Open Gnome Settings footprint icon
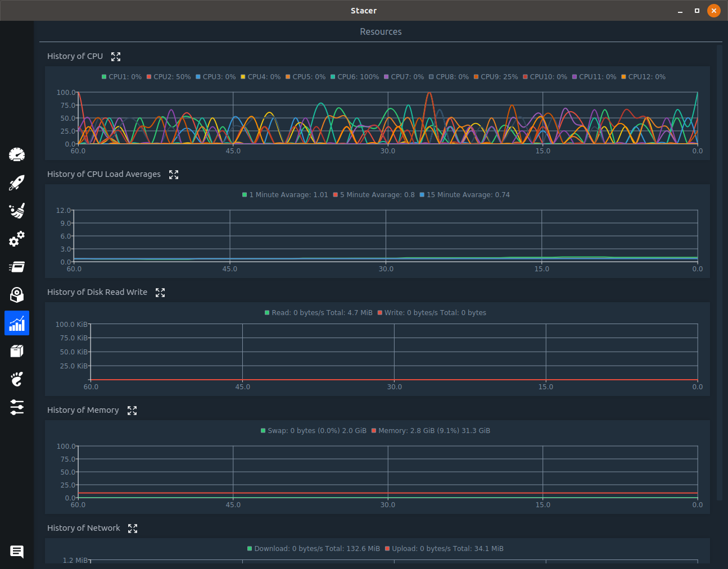The width and height of the screenshot is (728, 569). point(17,379)
